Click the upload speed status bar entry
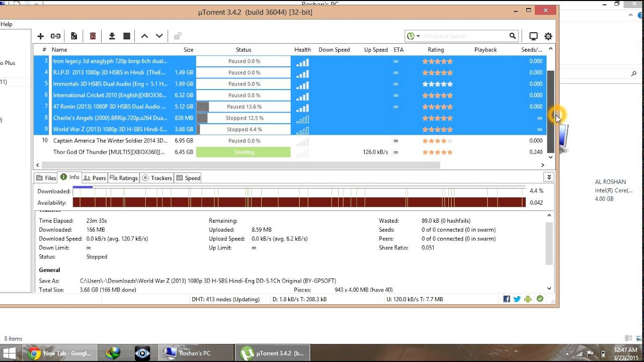The image size is (644, 362). [415, 299]
